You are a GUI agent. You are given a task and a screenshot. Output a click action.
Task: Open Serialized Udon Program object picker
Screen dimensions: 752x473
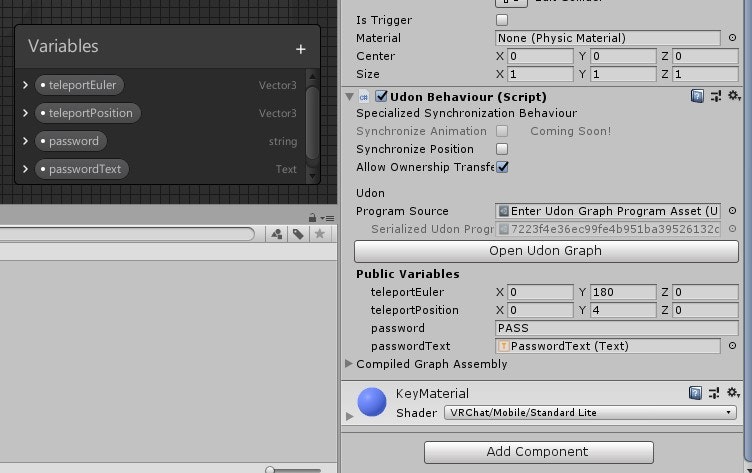[732, 229]
